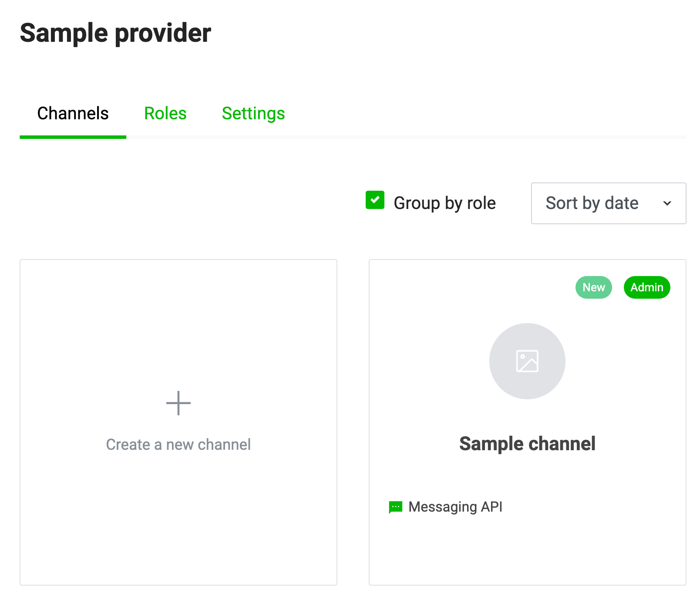Open the Sample channel title link
The image size is (700, 600).
click(527, 444)
